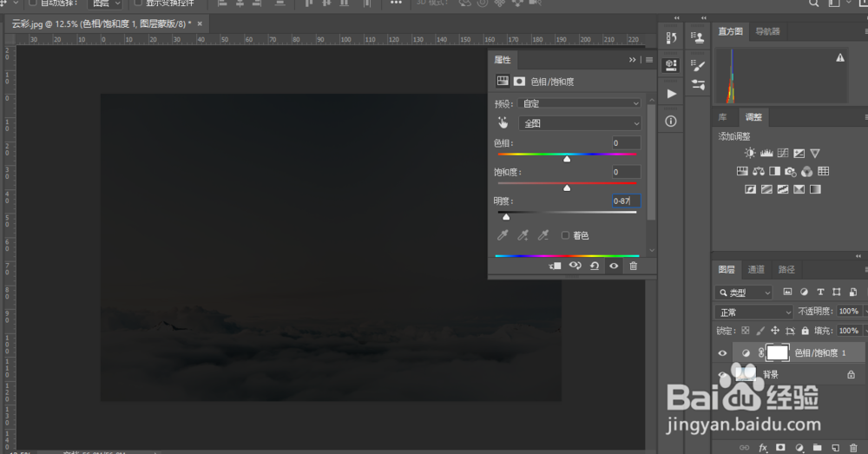Open the 全图 channel dropdown
The image size is (868, 454).
580,123
